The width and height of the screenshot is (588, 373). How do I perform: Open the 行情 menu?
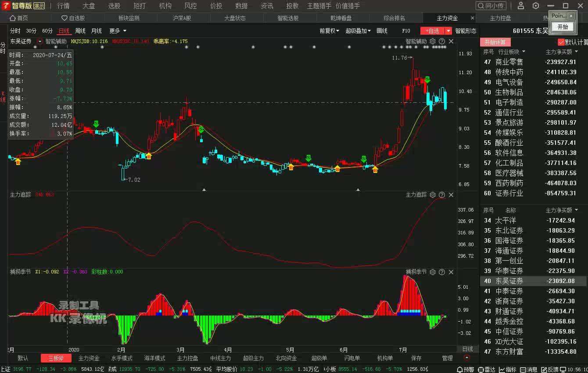pos(64,6)
